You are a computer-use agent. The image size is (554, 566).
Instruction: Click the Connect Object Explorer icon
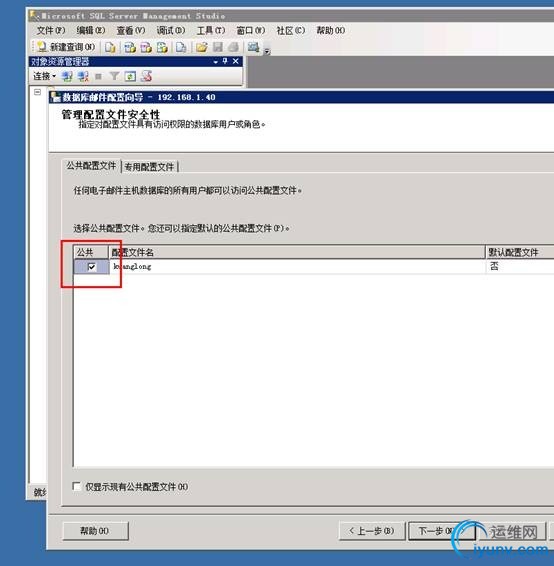[67, 76]
